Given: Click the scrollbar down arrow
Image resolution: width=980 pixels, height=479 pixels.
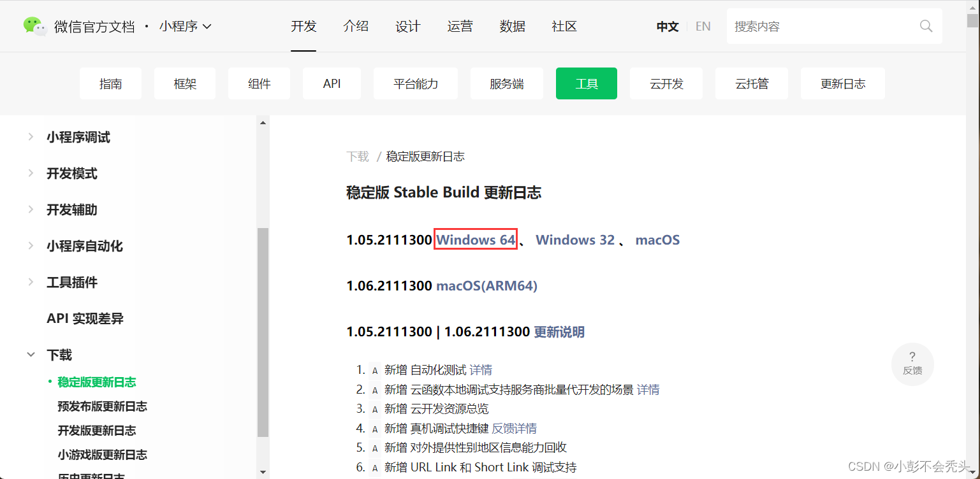Looking at the screenshot, I should (x=262, y=473).
